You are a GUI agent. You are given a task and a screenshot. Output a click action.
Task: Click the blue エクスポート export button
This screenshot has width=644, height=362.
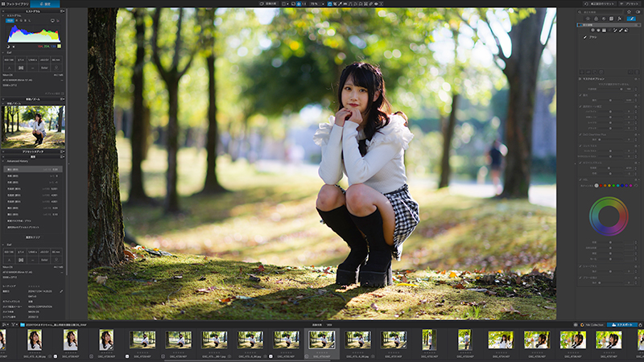coord(621,325)
